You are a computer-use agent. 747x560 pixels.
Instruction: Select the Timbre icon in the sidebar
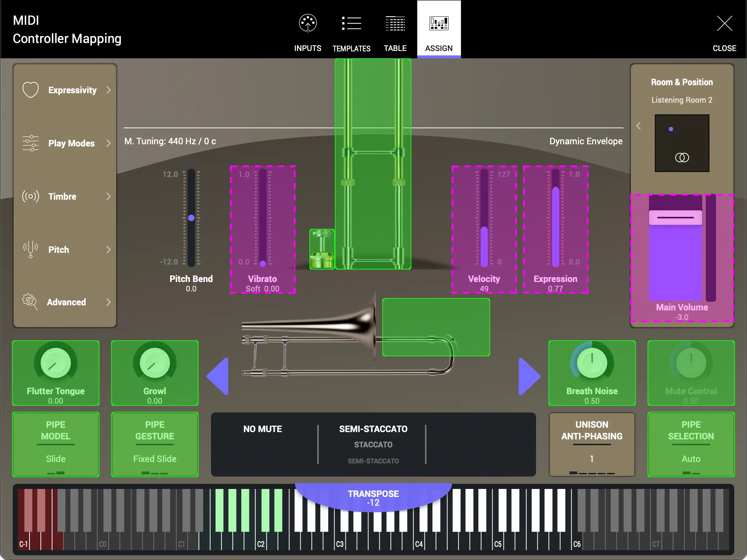(x=30, y=196)
